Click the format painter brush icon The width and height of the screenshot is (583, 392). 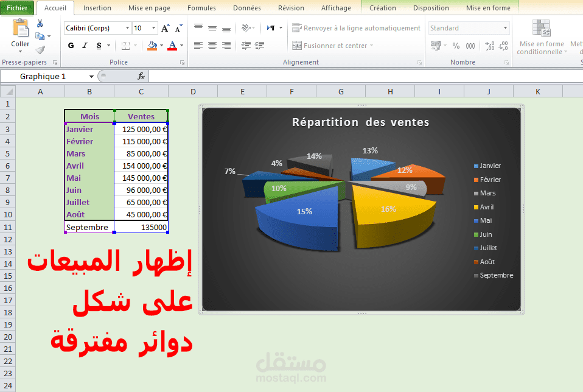pyautogui.click(x=40, y=49)
